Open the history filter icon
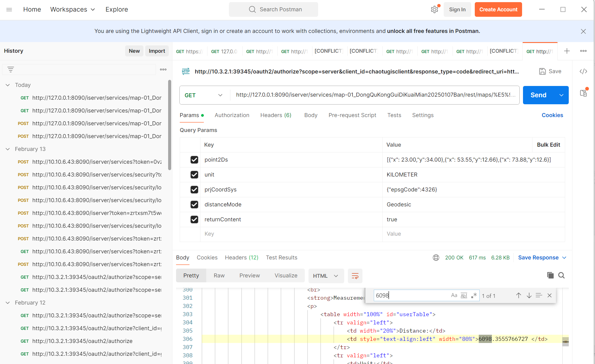The width and height of the screenshot is (595, 364). tap(11, 69)
